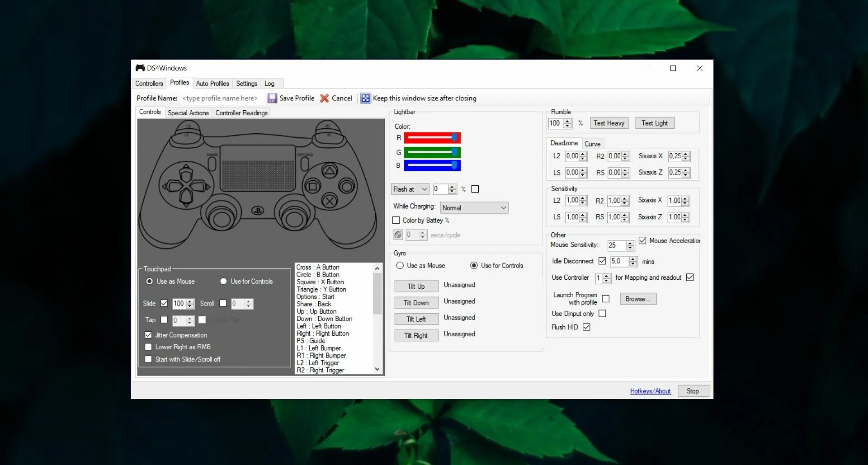Open the Settings tab

click(x=247, y=84)
